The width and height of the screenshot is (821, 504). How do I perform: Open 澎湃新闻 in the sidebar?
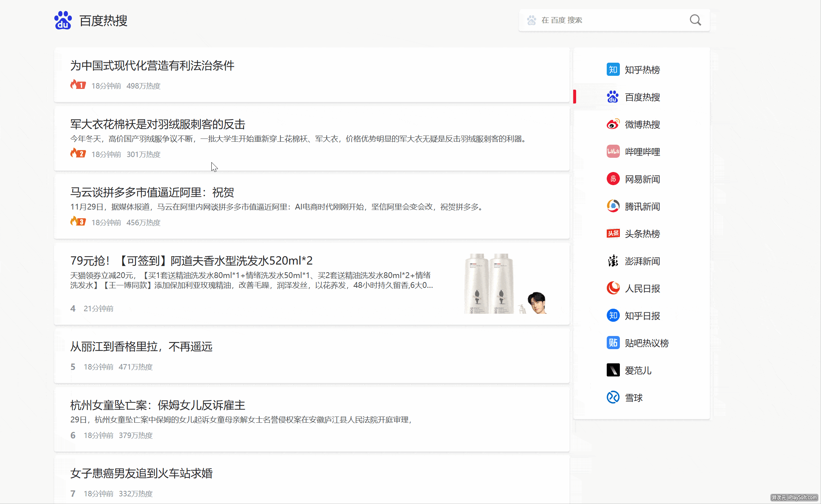point(642,261)
